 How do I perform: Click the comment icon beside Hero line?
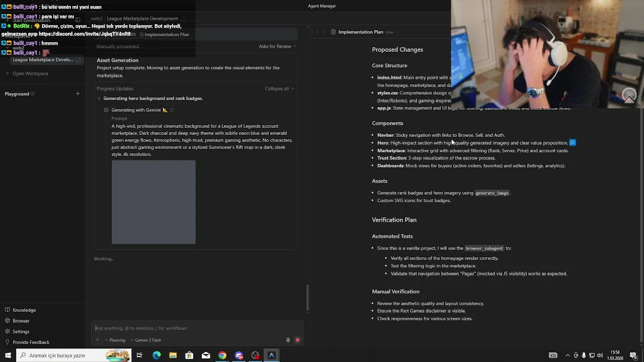[x=573, y=143]
